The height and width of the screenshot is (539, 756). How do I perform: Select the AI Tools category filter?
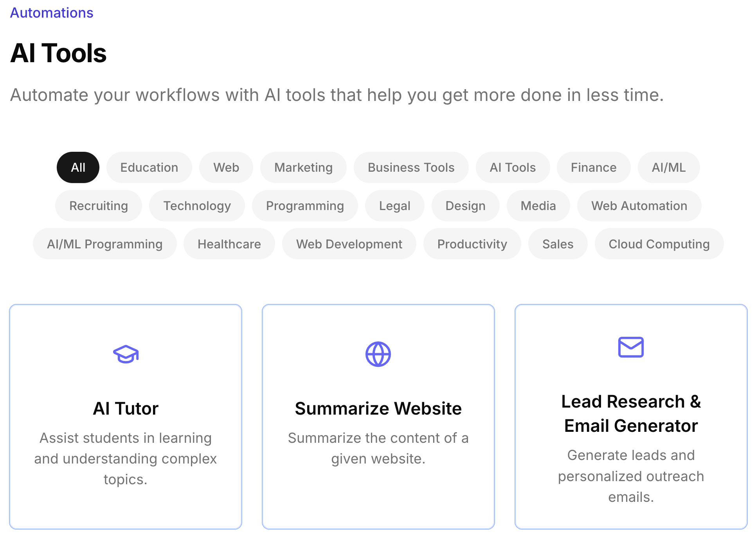(513, 167)
